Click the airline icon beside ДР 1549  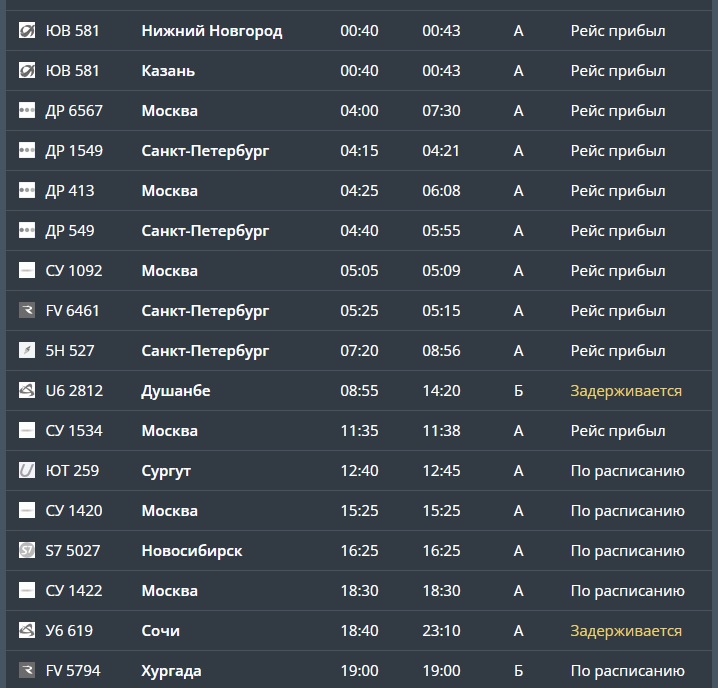[27, 151]
